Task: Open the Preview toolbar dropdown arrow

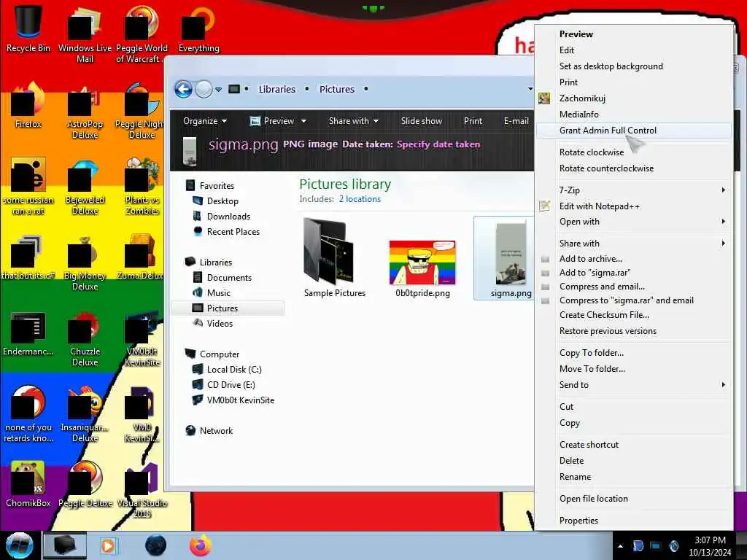Action: [x=303, y=121]
